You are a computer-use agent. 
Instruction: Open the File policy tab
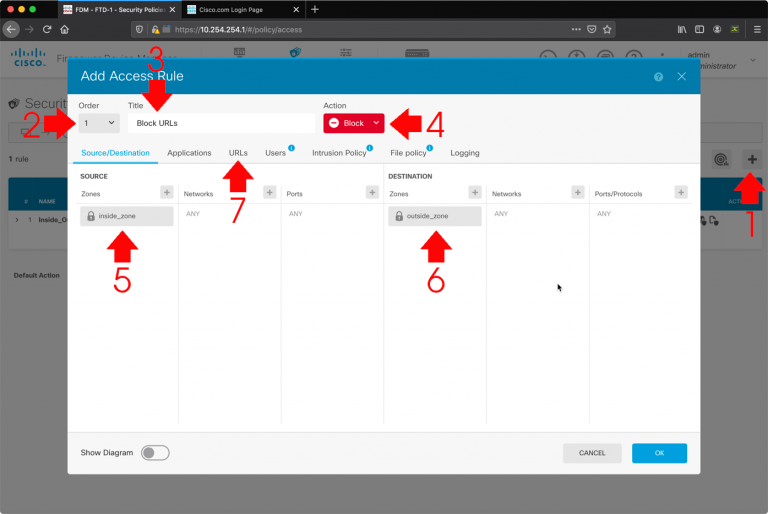click(x=408, y=153)
